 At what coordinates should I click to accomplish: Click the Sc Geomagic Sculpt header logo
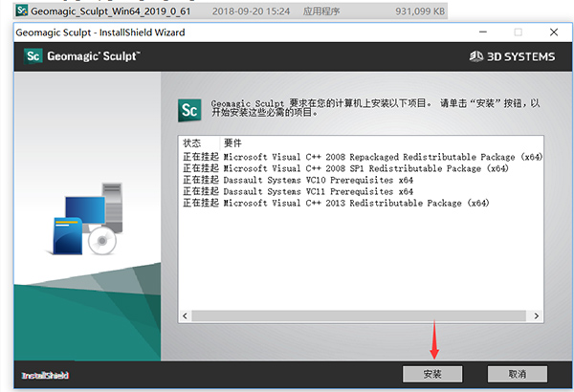82,56
